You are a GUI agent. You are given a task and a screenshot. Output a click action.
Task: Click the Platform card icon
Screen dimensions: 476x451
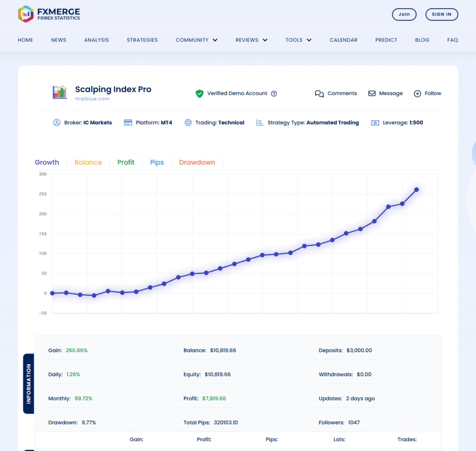[128, 123]
